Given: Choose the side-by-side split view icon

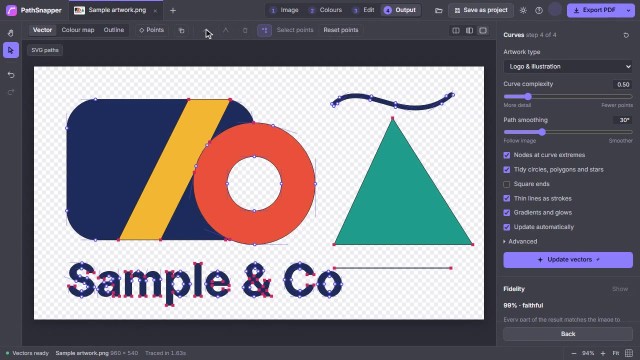Looking at the screenshot, I should tap(456, 31).
